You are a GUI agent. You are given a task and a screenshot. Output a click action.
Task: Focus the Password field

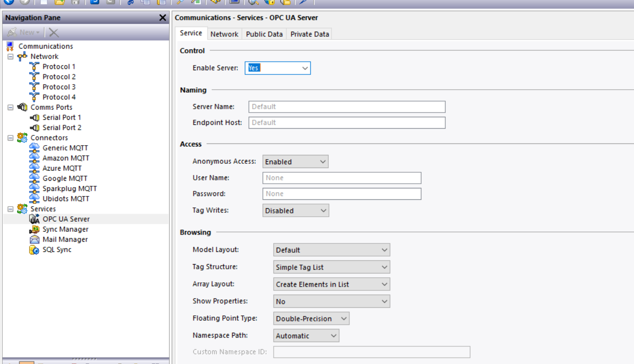point(342,194)
